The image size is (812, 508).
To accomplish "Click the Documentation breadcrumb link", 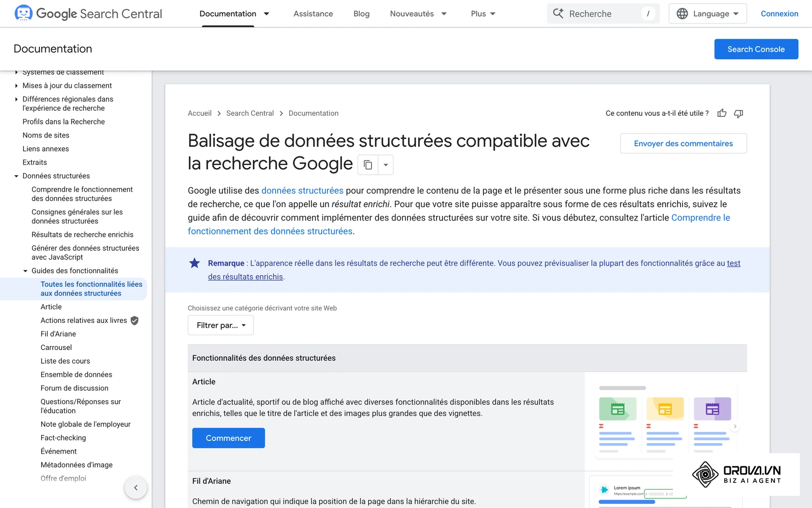I will pos(313,113).
